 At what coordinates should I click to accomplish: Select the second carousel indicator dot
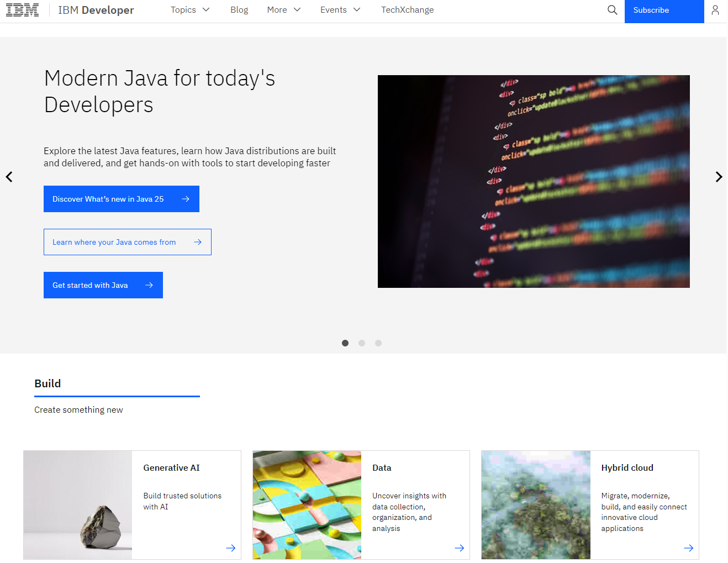pos(362,343)
